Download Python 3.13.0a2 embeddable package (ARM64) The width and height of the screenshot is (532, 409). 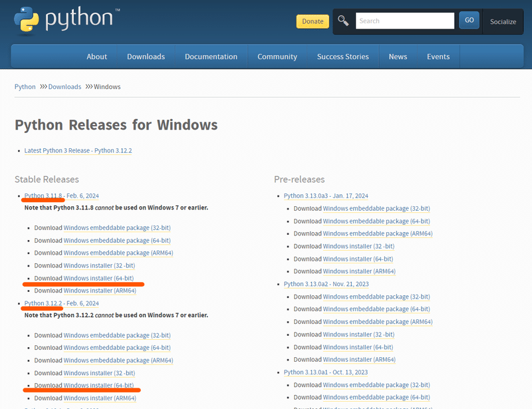point(378,321)
